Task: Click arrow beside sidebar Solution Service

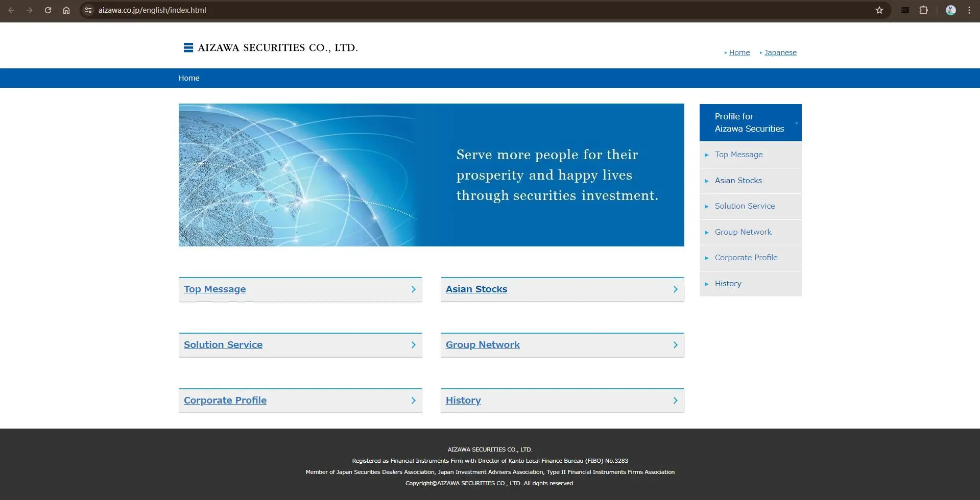Action: 707,207
